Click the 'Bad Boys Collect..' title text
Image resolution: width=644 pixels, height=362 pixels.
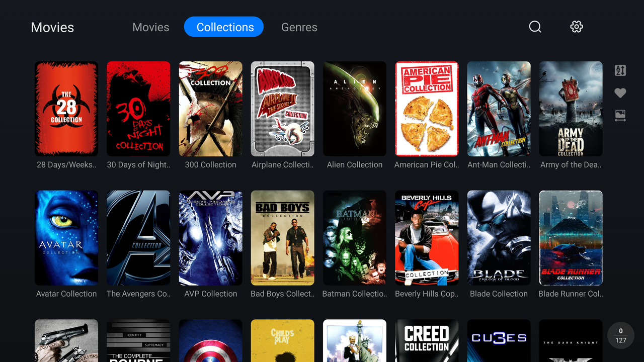[283, 294]
